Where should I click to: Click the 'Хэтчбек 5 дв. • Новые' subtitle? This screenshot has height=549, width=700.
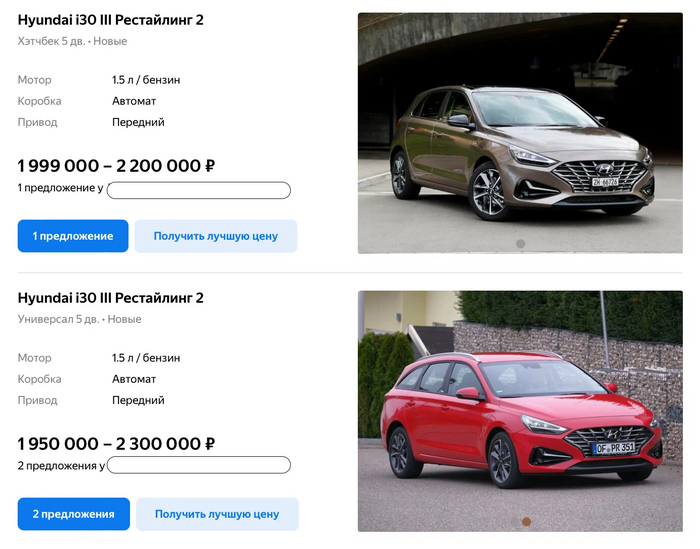[72, 41]
